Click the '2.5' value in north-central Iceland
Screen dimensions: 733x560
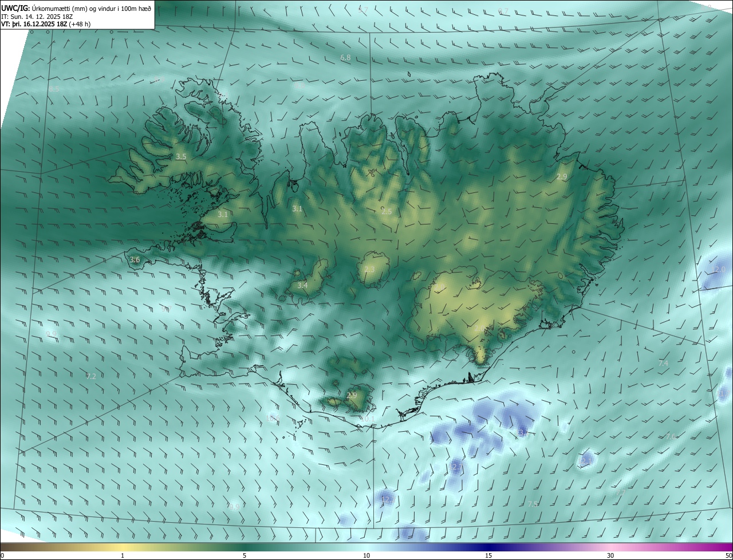tap(387, 211)
